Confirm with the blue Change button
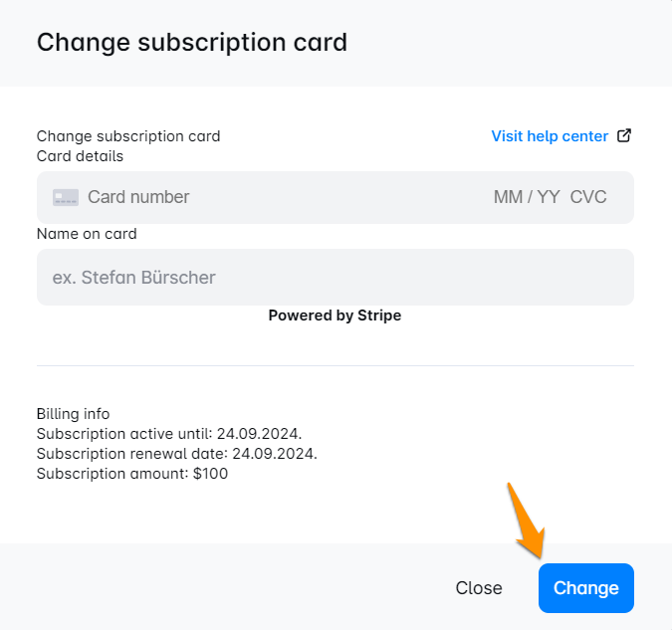Viewport: 672px width, 630px height. click(585, 588)
